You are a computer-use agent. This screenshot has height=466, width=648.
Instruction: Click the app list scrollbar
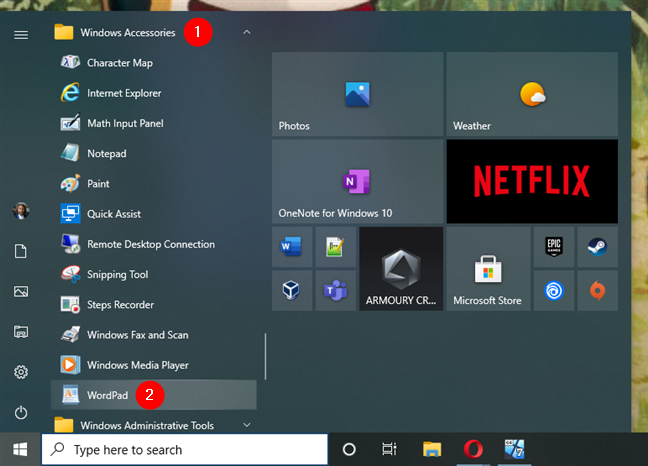265,357
